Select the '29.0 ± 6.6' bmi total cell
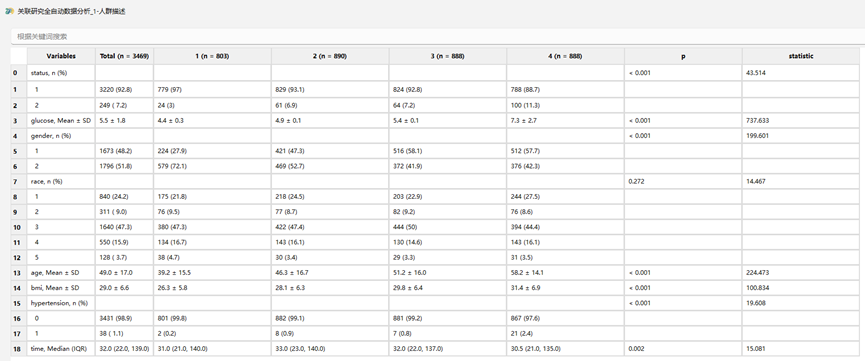 tap(124, 288)
